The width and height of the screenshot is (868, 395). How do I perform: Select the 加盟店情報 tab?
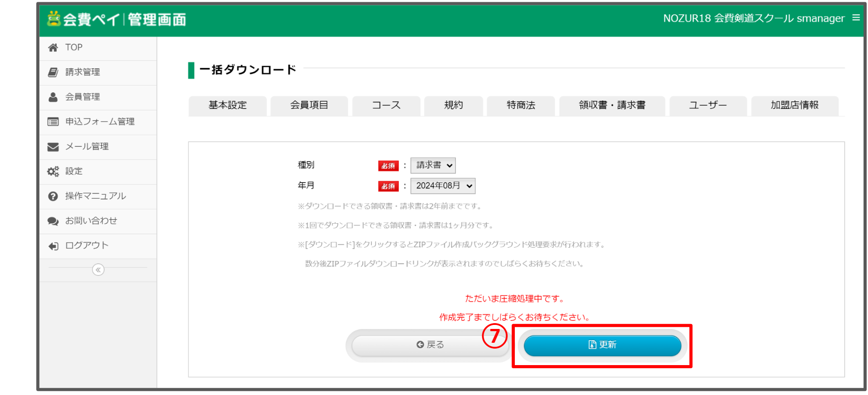794,106
